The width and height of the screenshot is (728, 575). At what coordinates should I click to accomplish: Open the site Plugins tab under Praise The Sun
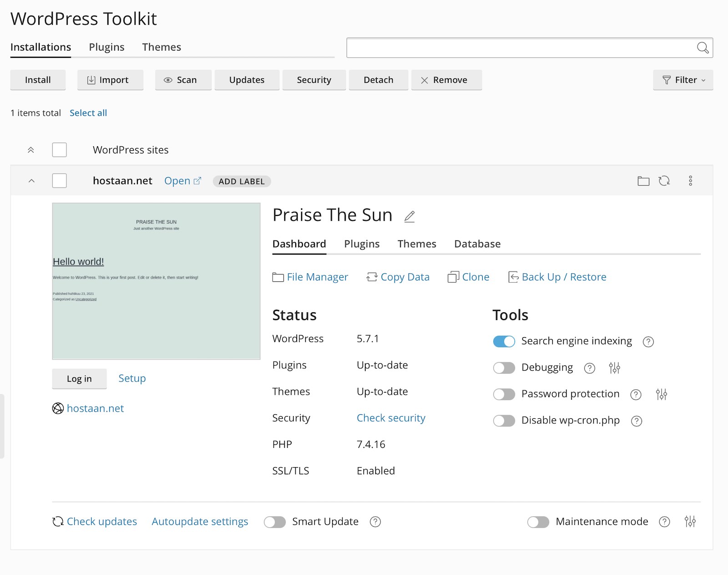(x=362, y=244)
